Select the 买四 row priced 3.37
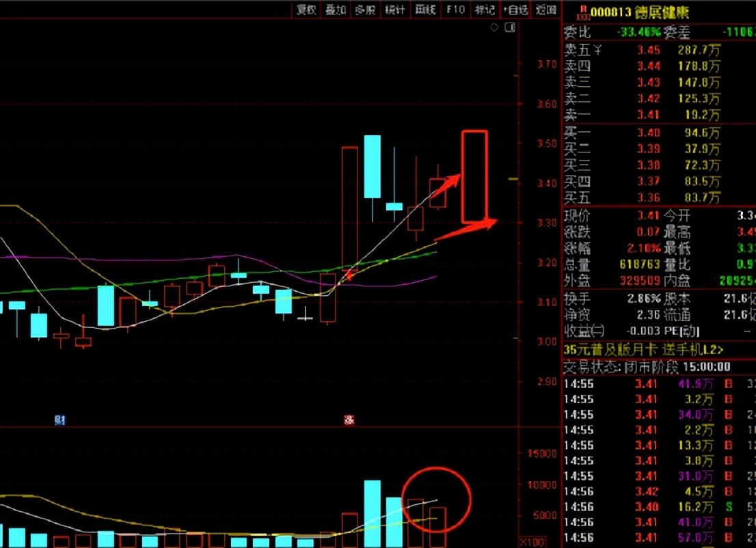 coord(659,182)
